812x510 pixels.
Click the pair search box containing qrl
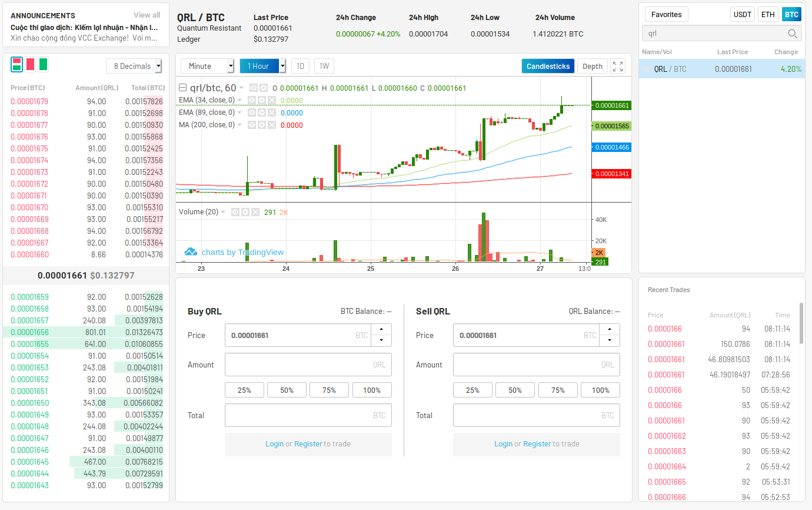[x=722, y=34]
